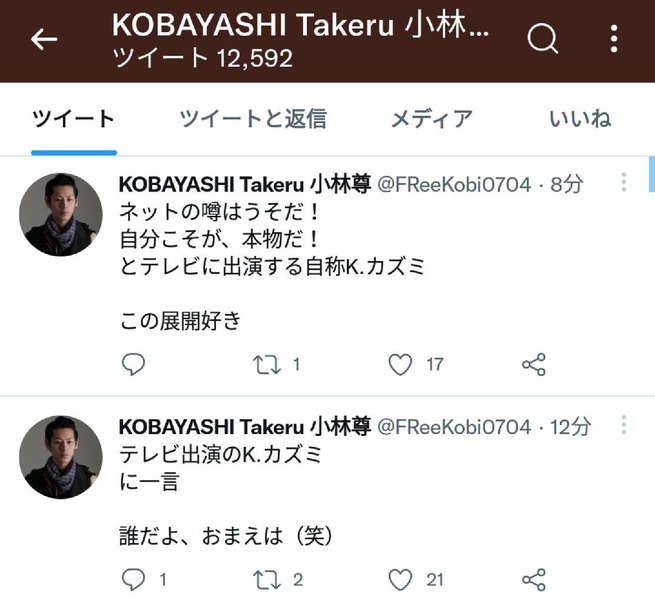Reply to the 12分 tweet
655x616 pixels.
tap(133, 579)
